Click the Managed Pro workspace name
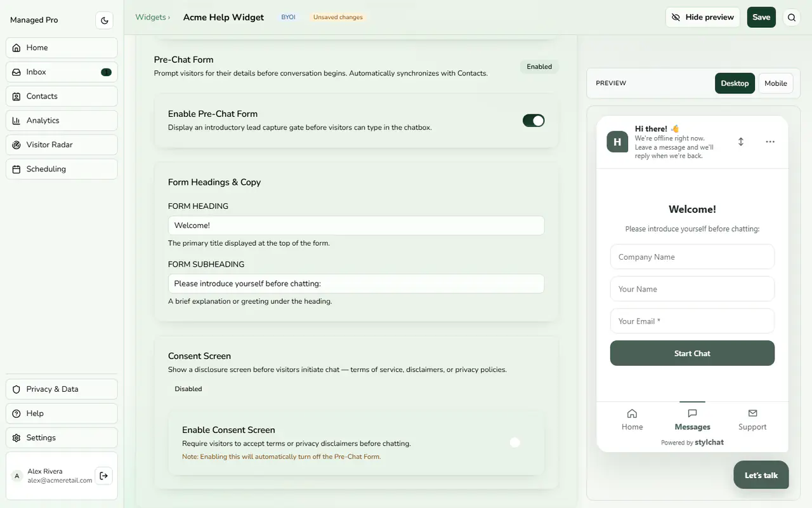The image size is (812, 508). [34, 20]
